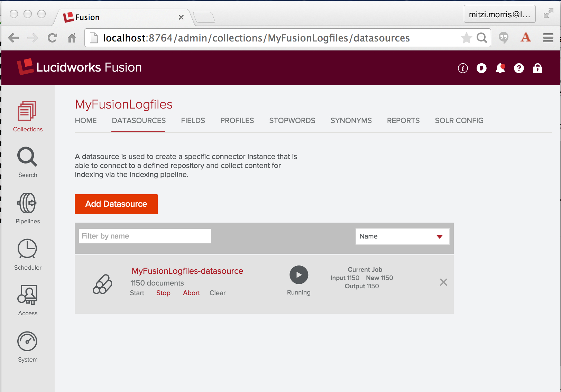Open the System sidebar section
The height and width of the screenshot is (392, 561).
click(27, 347)
